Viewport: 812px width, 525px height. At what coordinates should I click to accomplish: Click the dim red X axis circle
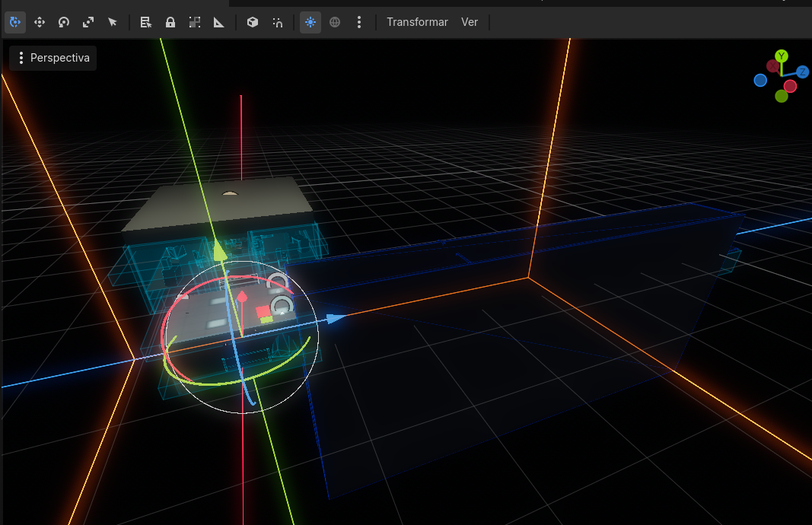tap(773, 66)
